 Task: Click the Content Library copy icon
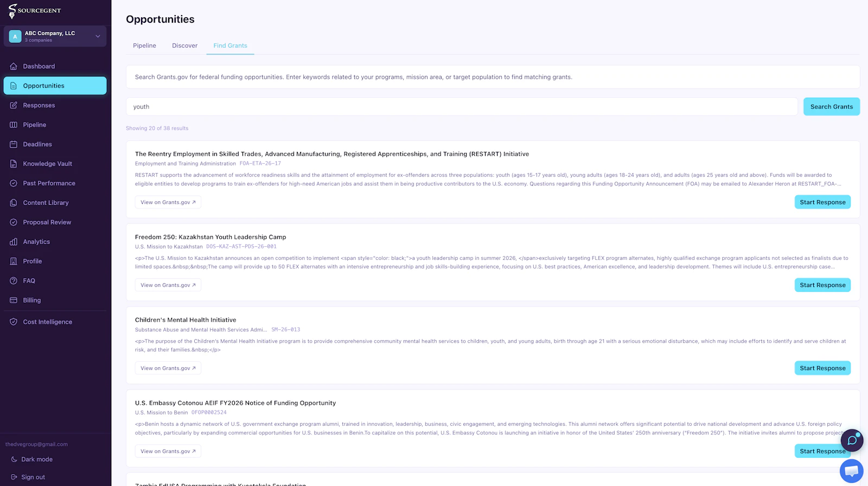pos(14,203)
